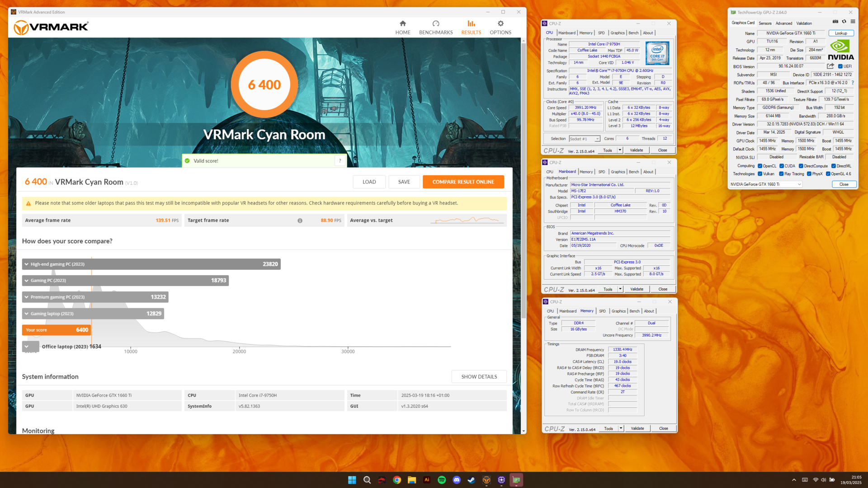Click COMPARE RESULT ONLINE
This screenshot has width=868, height=488.
463,182
